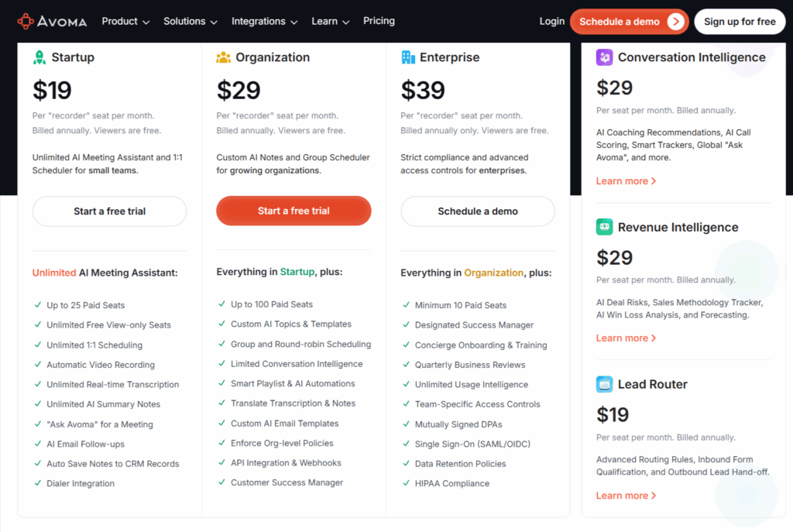Click the Enterprise building icon
This screenshot has height=532, width=793.
click(408, 57)
